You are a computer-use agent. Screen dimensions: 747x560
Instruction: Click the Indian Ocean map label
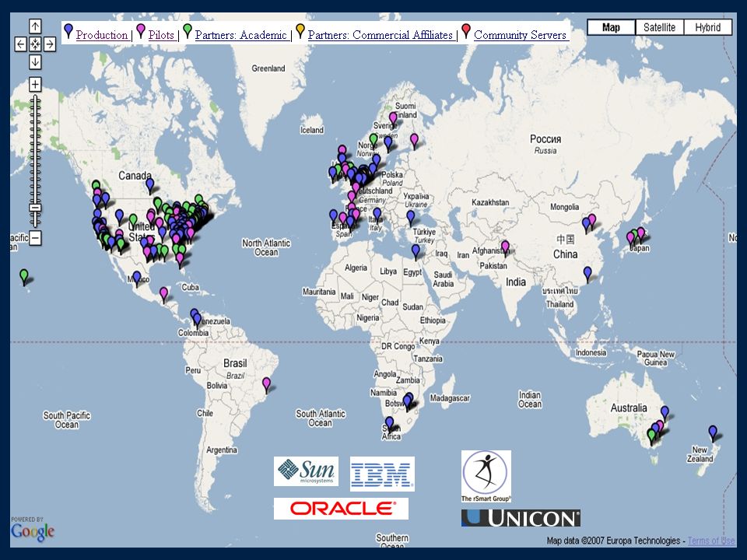pos(530,400)
